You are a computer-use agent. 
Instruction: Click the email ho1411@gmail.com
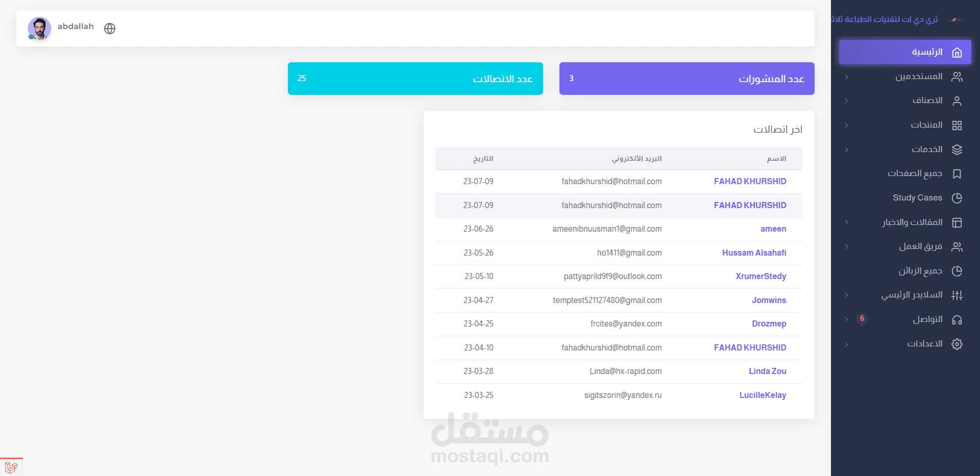tap(629, 253)
